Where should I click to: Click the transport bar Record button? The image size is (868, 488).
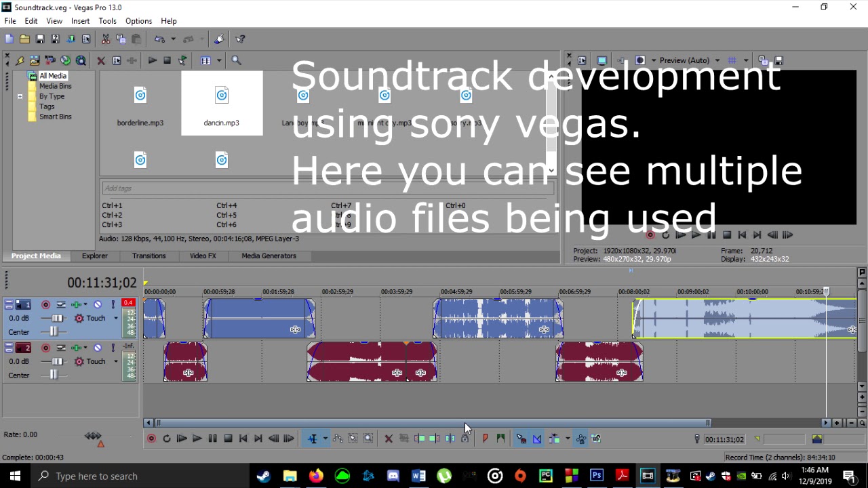[x=151, y=439]
